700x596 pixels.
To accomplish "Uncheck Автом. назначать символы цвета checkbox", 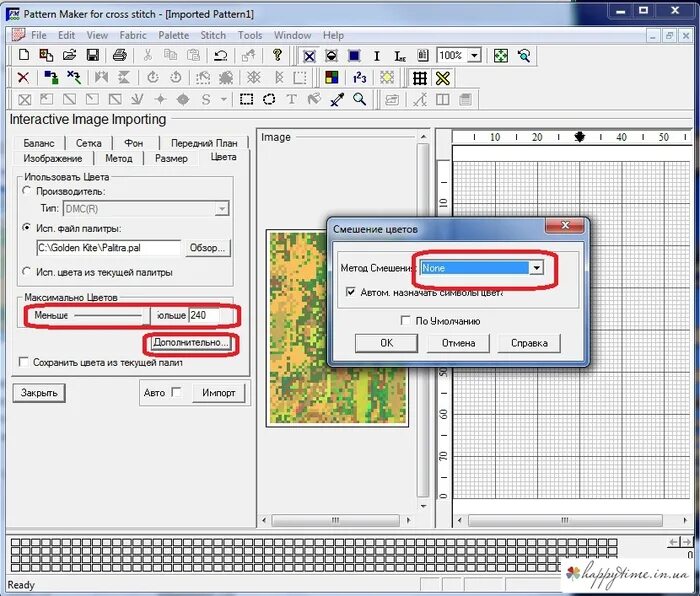I will [x=351, y=292].
